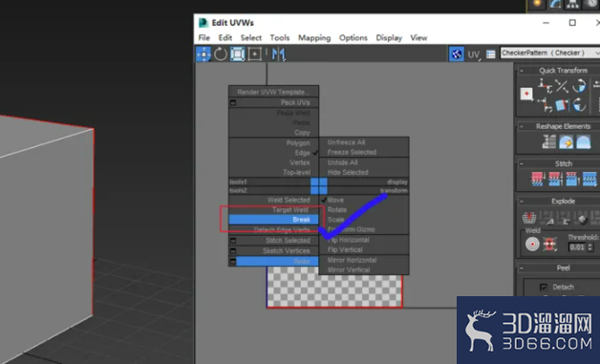
Task: Open the Display menu
Action: 389,38
